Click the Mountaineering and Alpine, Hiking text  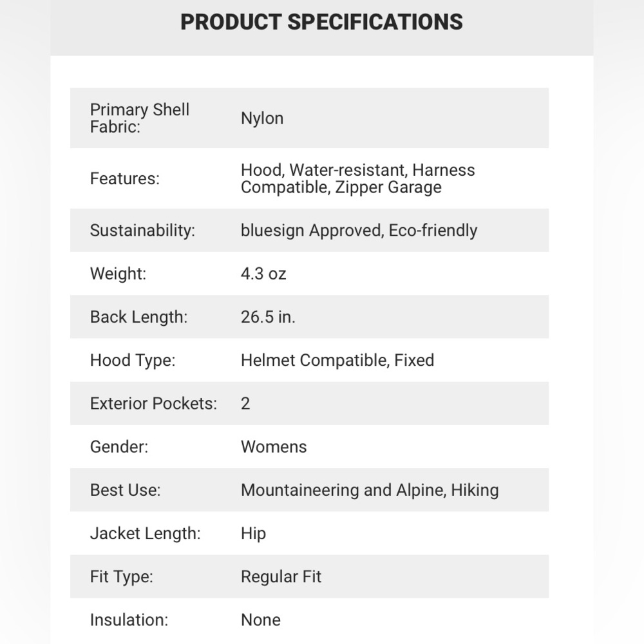370,490
